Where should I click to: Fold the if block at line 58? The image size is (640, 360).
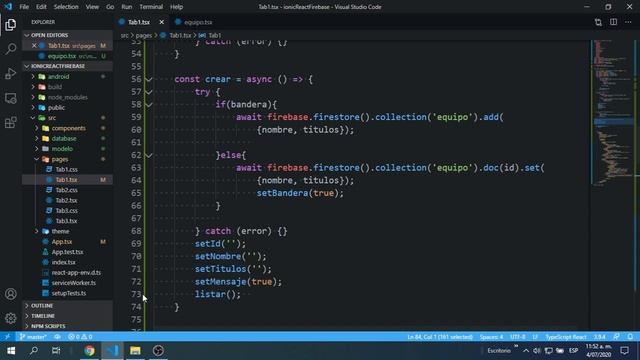tap(149, 105)
